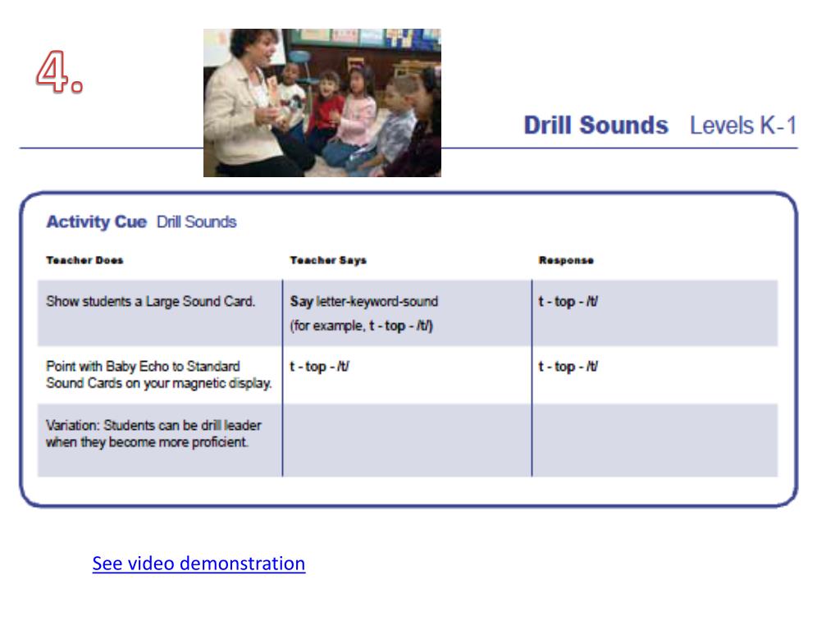
Task: Click the classroom photo of teacher with students
Action: click(322, 103)
